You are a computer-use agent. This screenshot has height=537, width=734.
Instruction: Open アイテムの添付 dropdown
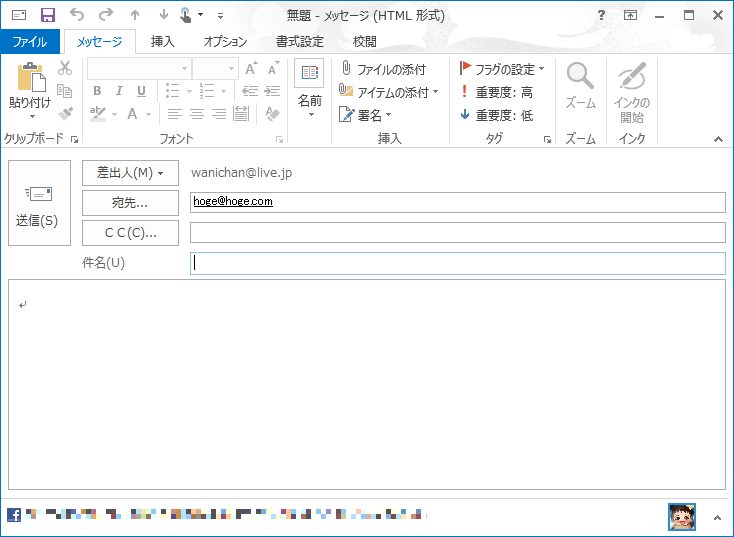tap(389, 92)
